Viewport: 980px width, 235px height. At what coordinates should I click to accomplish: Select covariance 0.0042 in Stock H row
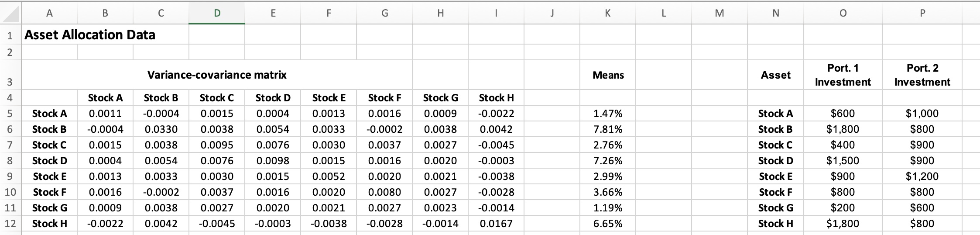point(161,224)
